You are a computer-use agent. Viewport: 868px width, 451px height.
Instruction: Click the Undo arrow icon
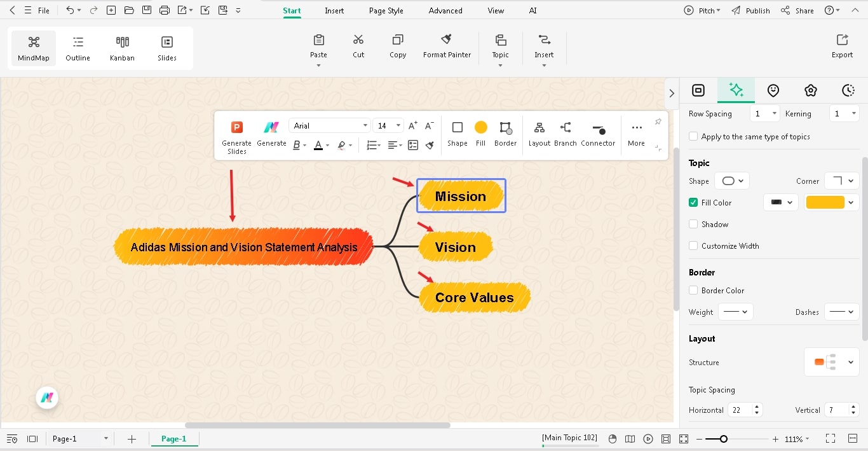point(70,10)
